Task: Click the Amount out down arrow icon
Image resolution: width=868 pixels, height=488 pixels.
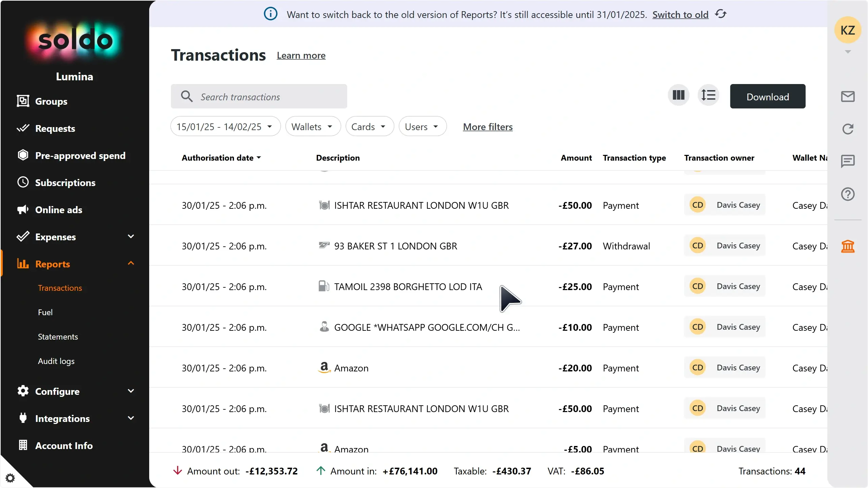Action: [x=178, y=471]
